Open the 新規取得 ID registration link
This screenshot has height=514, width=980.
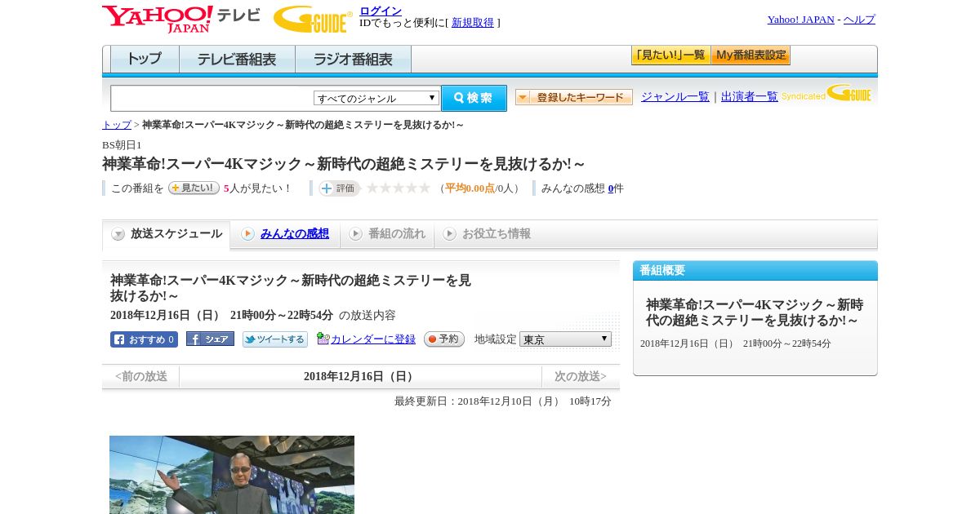pos(473,23)
